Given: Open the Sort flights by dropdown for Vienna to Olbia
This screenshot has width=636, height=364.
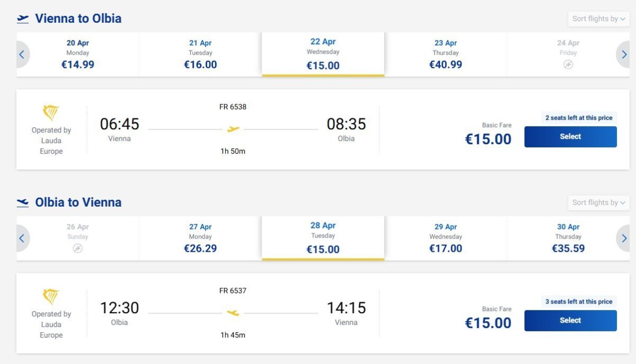Looking at the screenshot, I should point(598,19).
